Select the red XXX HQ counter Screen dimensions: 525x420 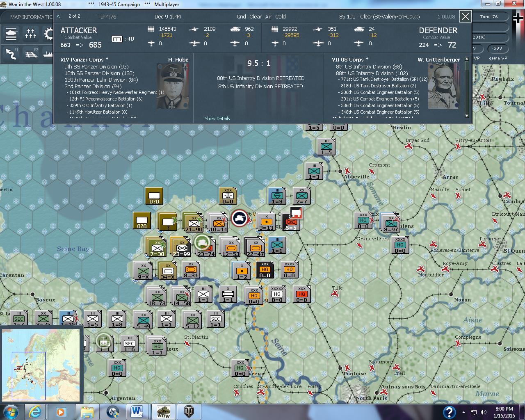click(x=301, y=295)
